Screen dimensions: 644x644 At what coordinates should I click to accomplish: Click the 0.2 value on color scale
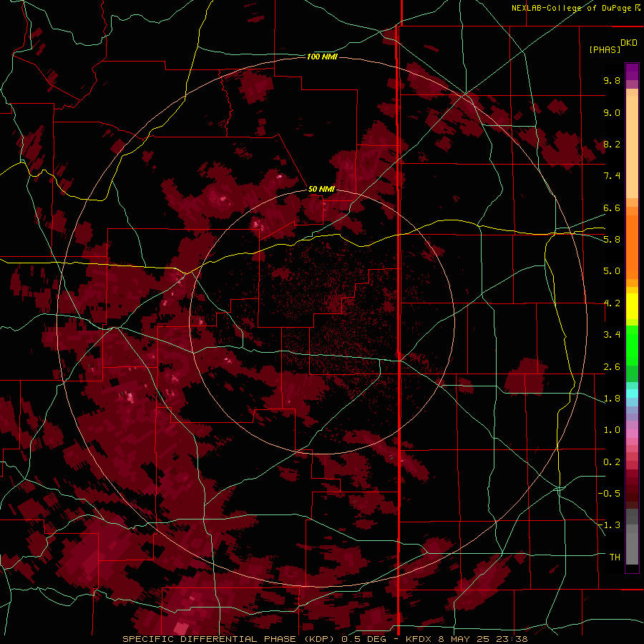click(612, 462)
